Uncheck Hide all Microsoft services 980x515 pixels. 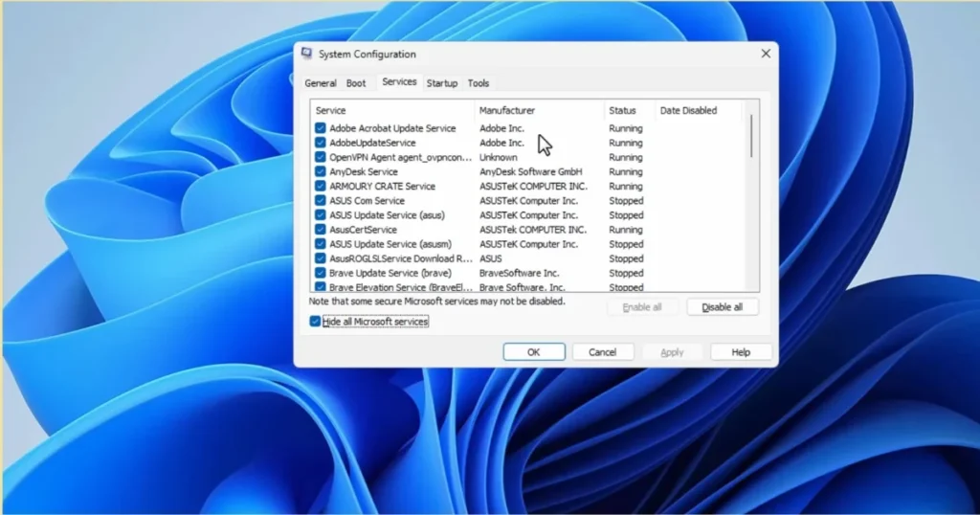point(315,322)
